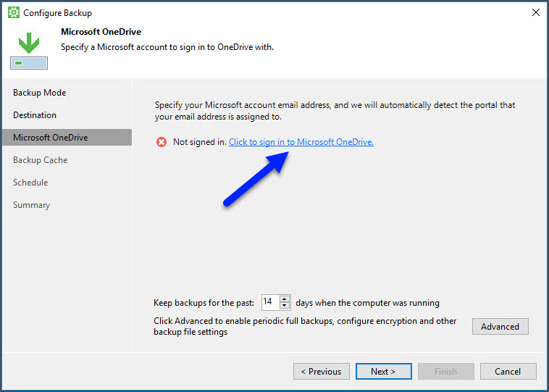Screen dimensions: 549x392
Task: Select the Microsoft OneDrive step in sidebar
Action: (50, 138)
